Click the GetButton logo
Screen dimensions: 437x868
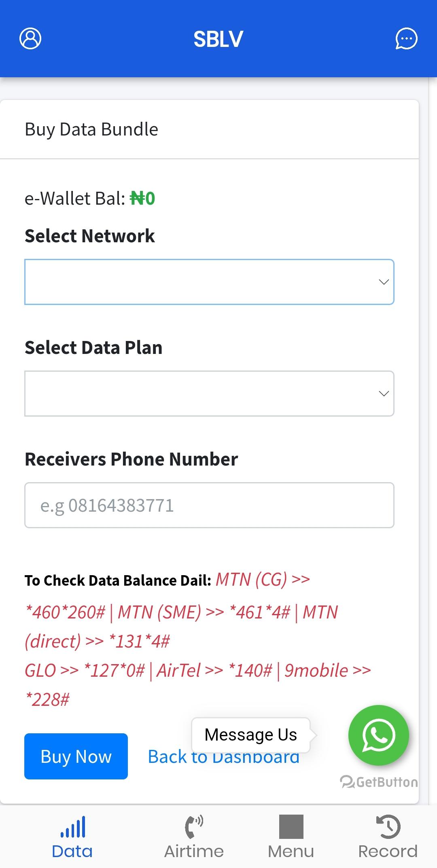coord(379,782)
